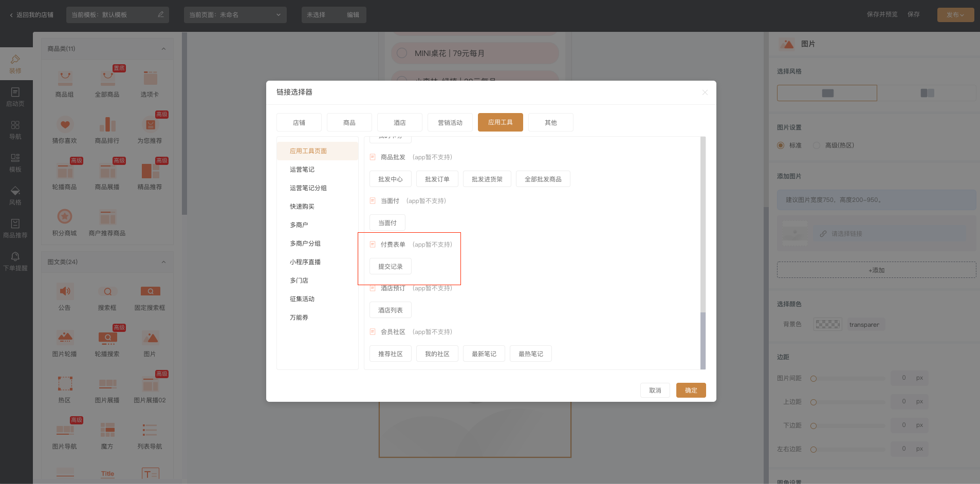Image resolution: width=980 pixels, height=484 pixels.
Task: Select the 商品组 component icon
Action: pyautogui.click(x=65, y=78)
